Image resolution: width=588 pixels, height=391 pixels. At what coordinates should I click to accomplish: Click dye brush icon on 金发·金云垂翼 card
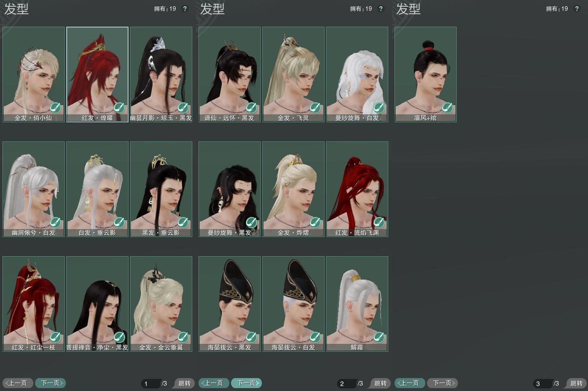click(x=183, y=338)
